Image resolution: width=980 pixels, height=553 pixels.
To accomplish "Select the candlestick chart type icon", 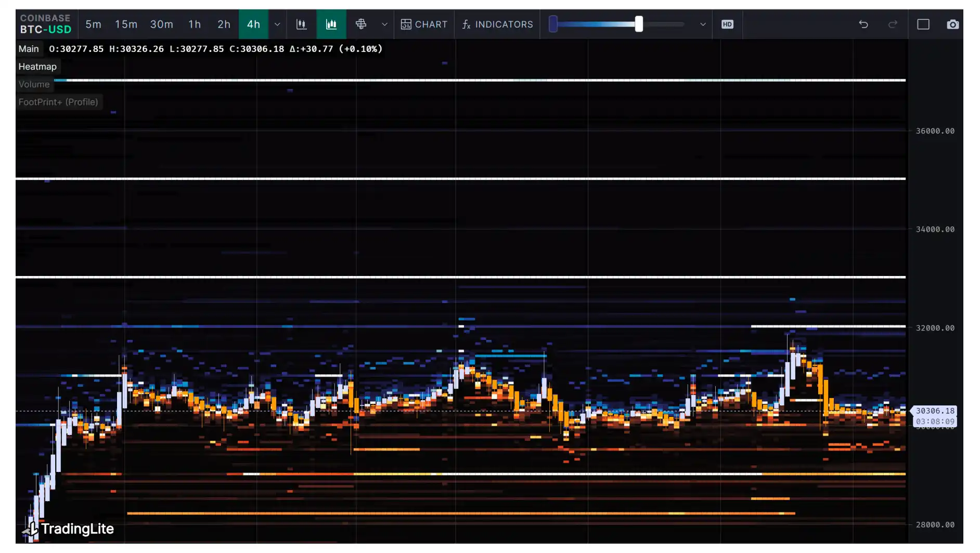I will click(x=302, y=24).
